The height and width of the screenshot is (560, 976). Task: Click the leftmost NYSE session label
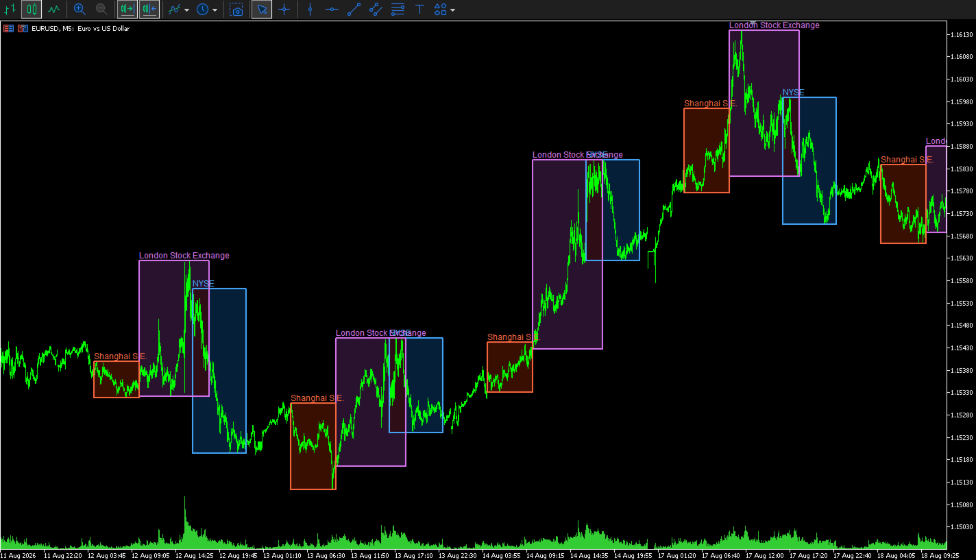tap(203, 284)
